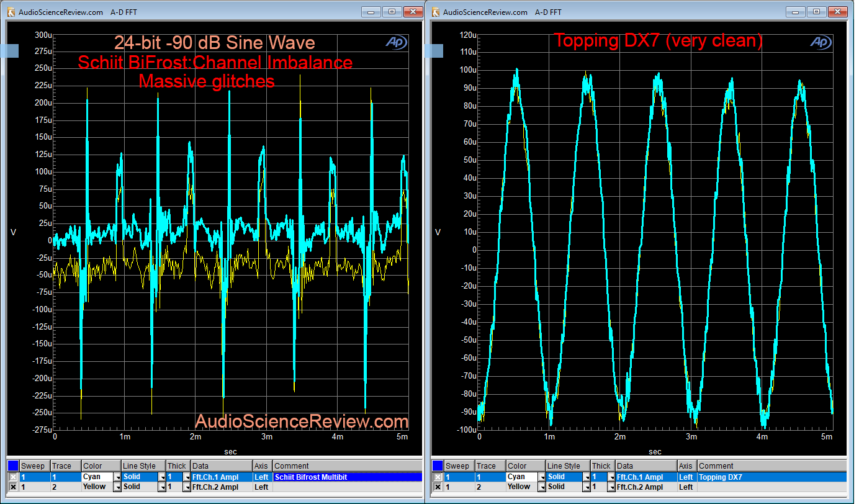This screenshot has height=504, width=859.
Task: Click the Sweep column header in the Topping DX7 legend
Action: point(459,466)
